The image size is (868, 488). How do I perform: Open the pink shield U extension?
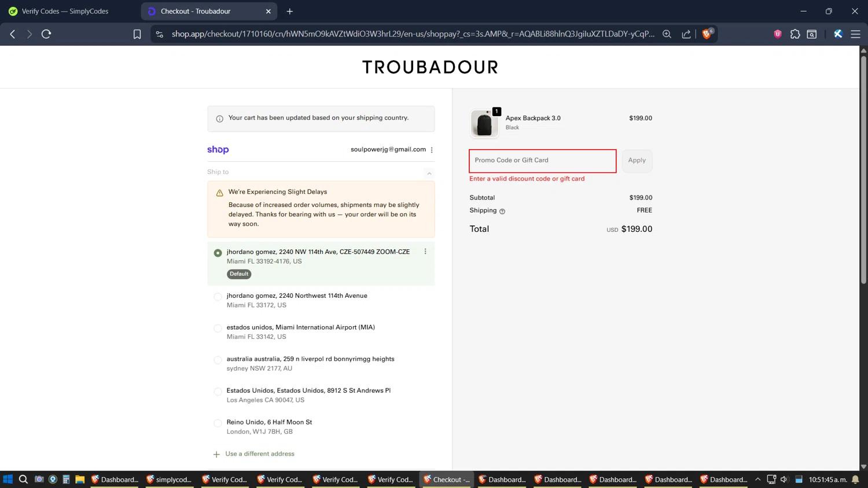tap(778, 34)
